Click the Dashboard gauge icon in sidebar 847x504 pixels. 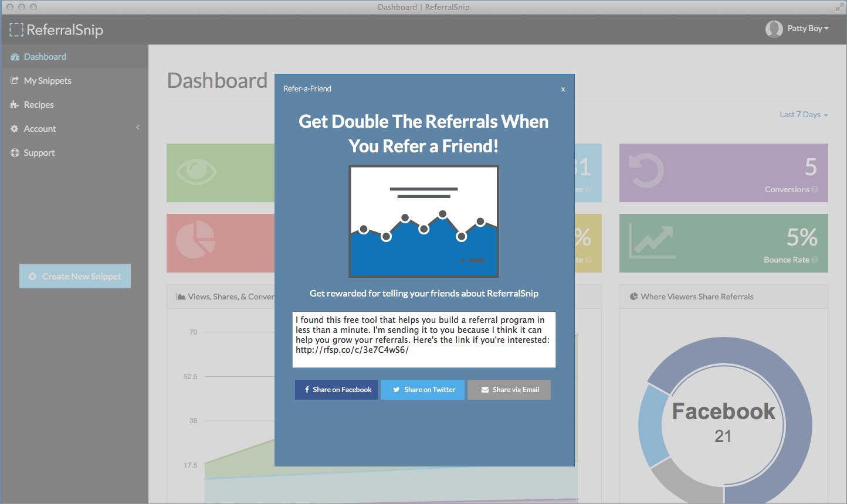pyautogui.click(x=15, y=57)
